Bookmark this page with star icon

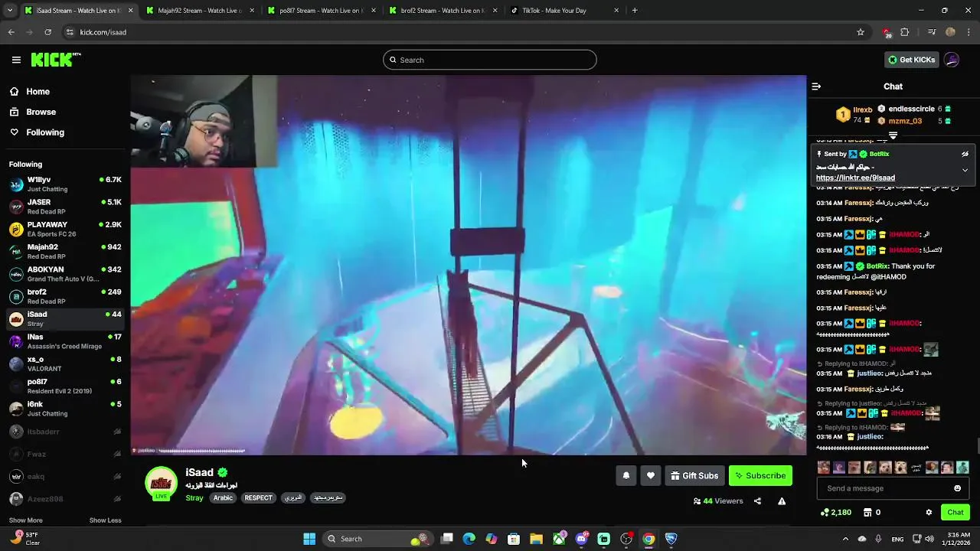[861, 32]
